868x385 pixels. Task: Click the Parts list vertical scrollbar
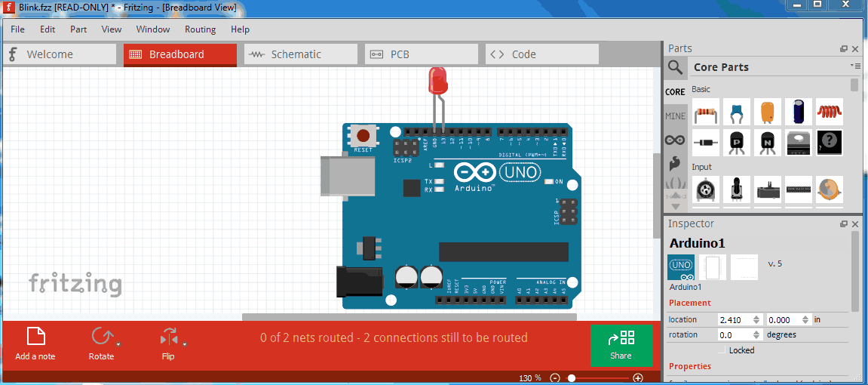coord(854,85)
